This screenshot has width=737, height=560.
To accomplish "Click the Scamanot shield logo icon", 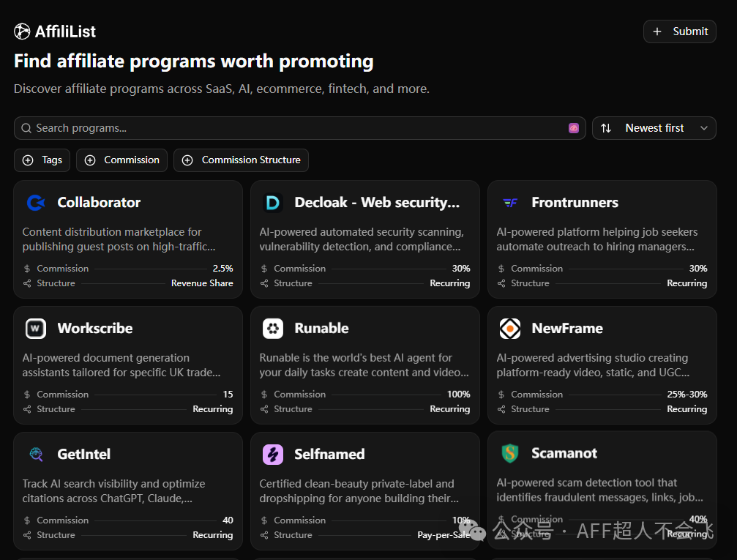I will pyautogui.click(x=510, y=453).
